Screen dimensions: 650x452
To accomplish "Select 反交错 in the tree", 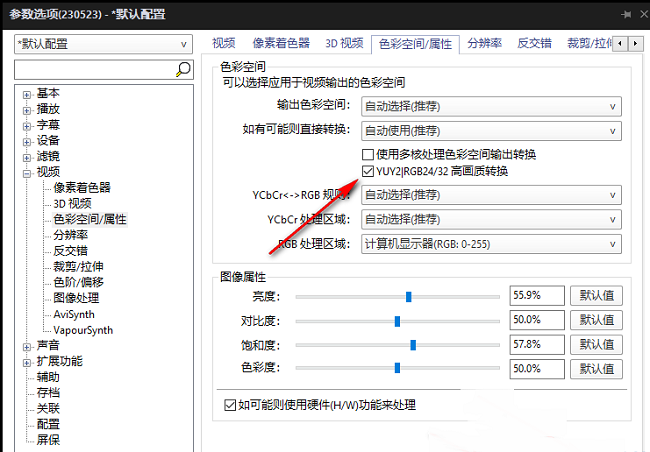I will 70,250.
